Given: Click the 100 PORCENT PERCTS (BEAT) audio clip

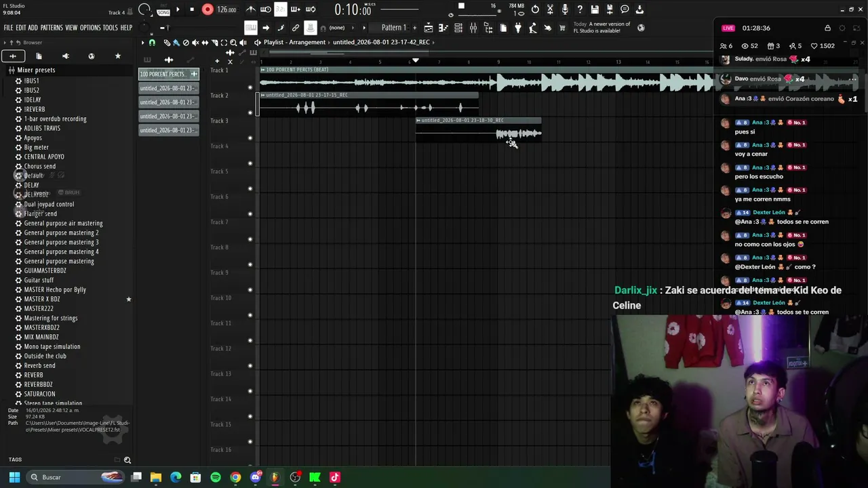Looking at the screenshot, I should click(x=486, y=79).
